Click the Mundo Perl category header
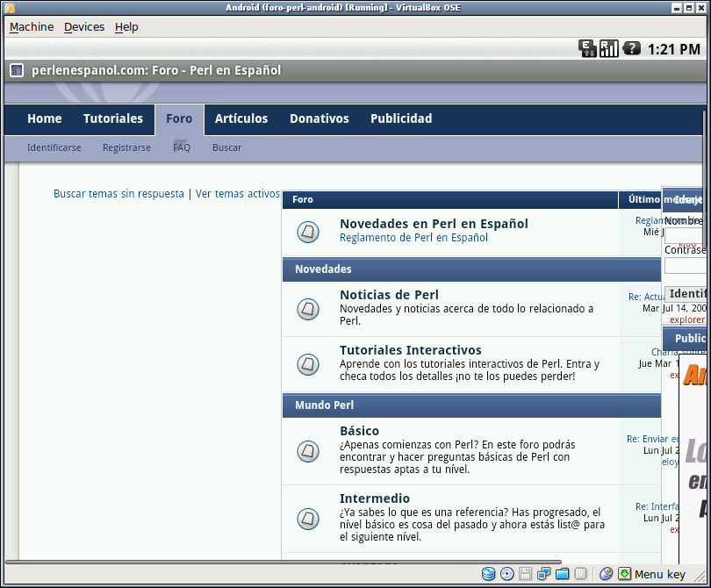The height and width of the screenshot is (588, 711). 471,405
